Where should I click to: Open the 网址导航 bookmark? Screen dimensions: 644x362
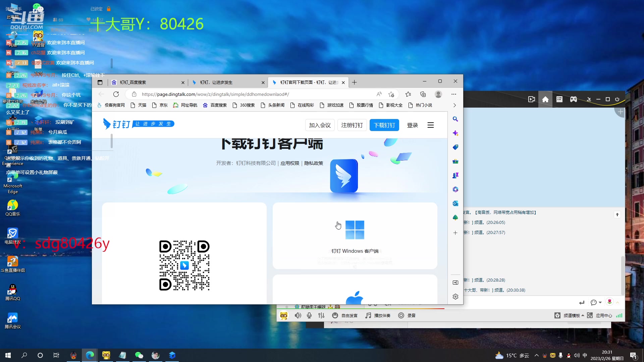pyautogui.click(x=185, y=105)
